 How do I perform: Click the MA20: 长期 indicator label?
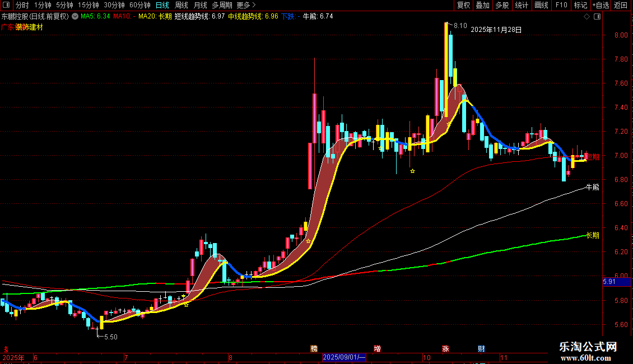point(155,17)
